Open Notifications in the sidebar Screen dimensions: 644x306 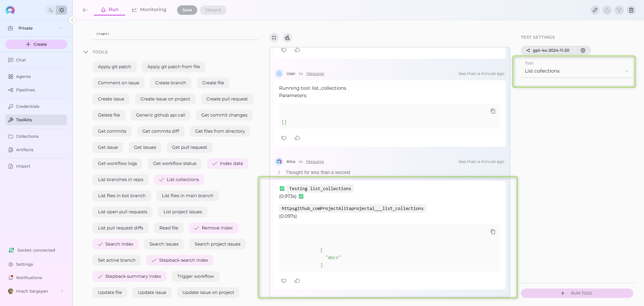[36, 278]
